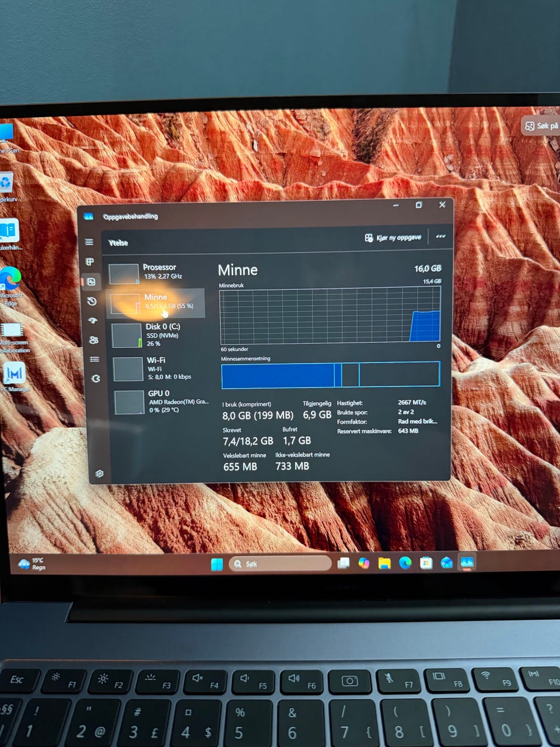Select the Minne performance item
This screenshot has width=560, height=747.
[156, 302]
